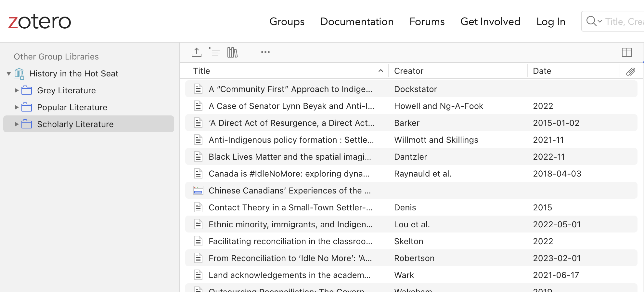Click the Popular Literature folder icon
The height and width of the screenshot is (292, 644).
point(27,107)
